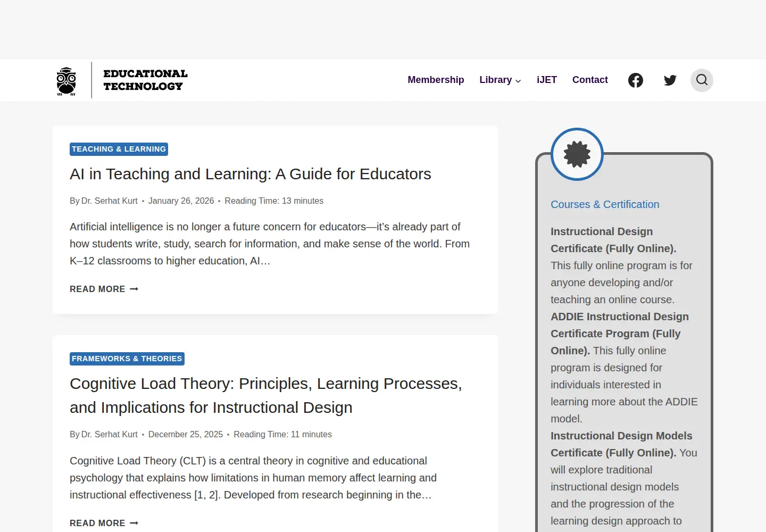766x532 pixels.
Task: Click arrow next to first READ MORE
Action: (134, 289)
